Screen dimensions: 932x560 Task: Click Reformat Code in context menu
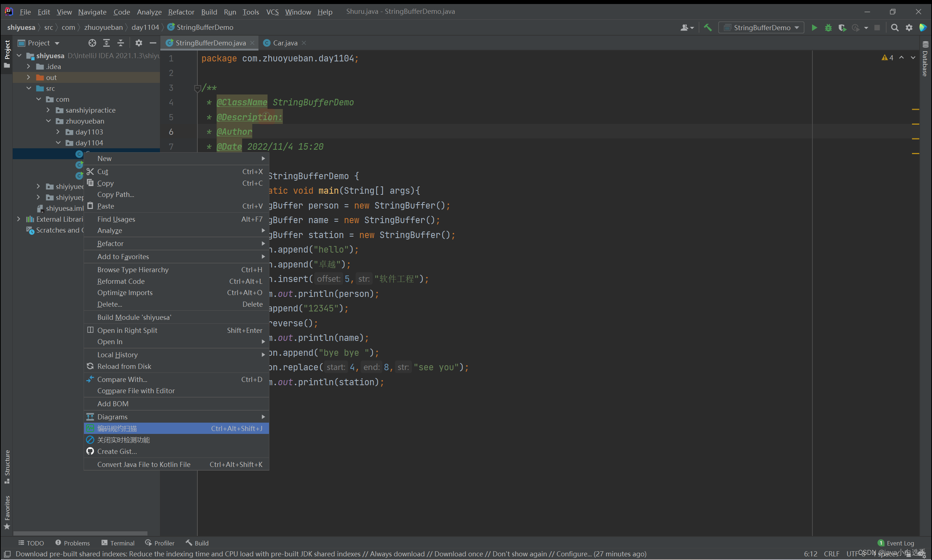click(121, 281)
